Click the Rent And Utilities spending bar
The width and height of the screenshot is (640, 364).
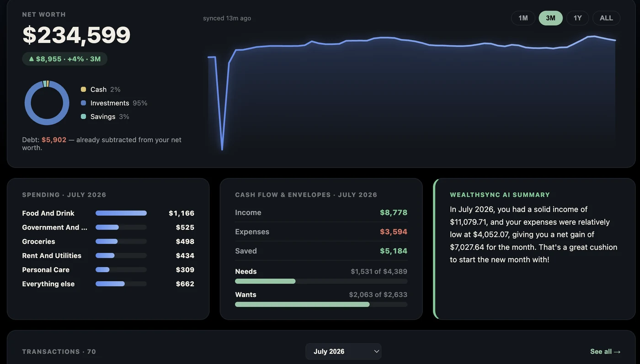121,256
